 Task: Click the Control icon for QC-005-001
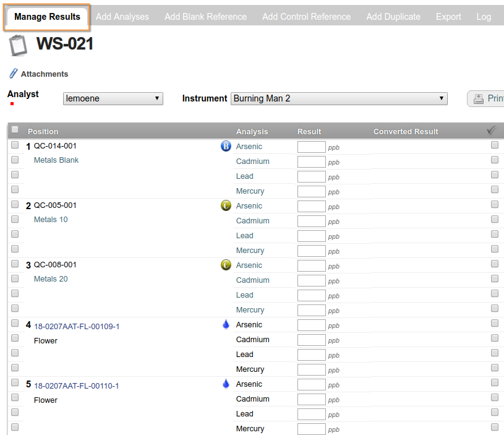coord(226,206)
